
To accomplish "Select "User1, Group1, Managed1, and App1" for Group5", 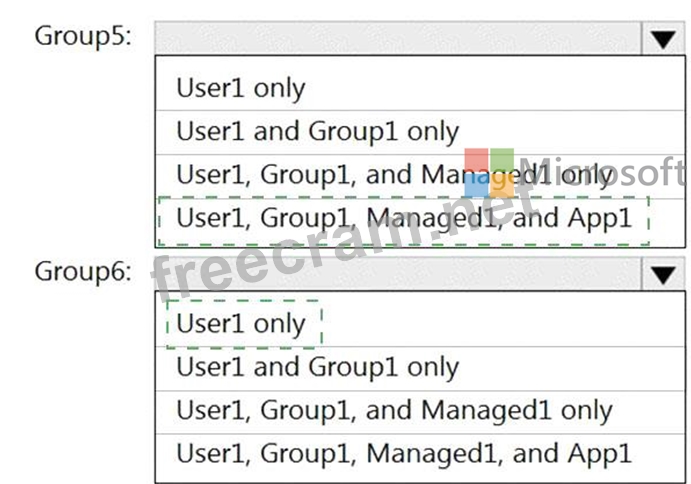I will pos(404,218).
